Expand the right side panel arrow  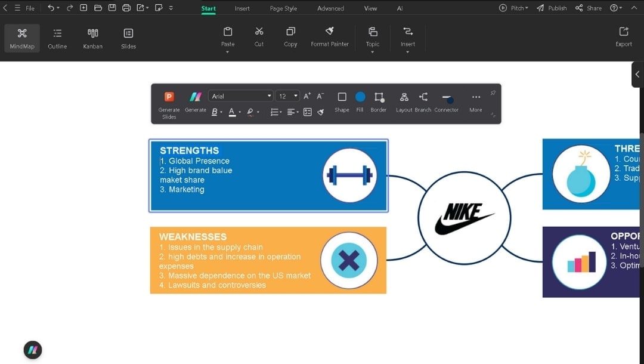click(637, 75)
